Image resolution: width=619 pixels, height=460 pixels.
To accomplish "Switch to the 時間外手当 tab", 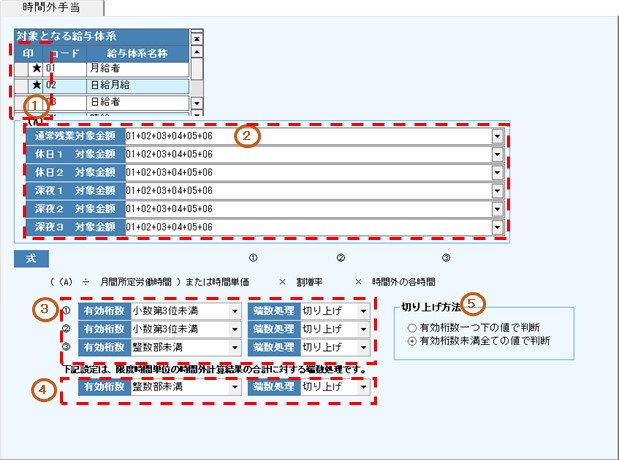I will (x=47, y=8).
